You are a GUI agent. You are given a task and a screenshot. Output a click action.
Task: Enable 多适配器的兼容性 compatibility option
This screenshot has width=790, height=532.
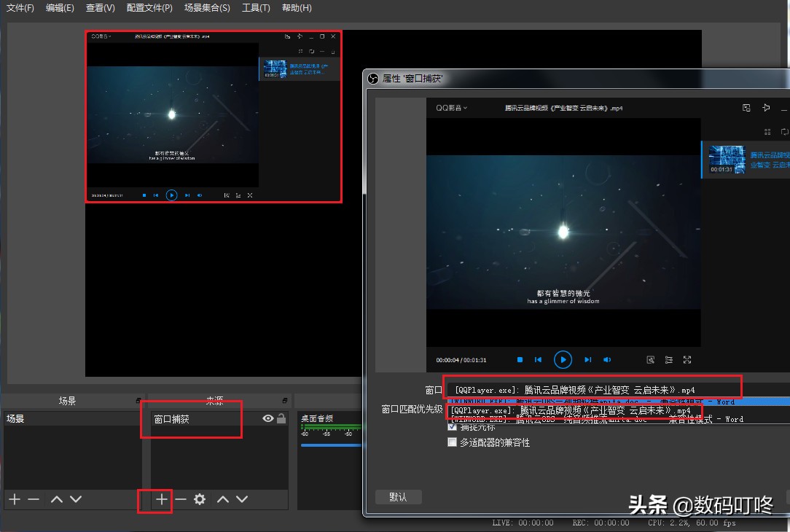pos(452,441)
